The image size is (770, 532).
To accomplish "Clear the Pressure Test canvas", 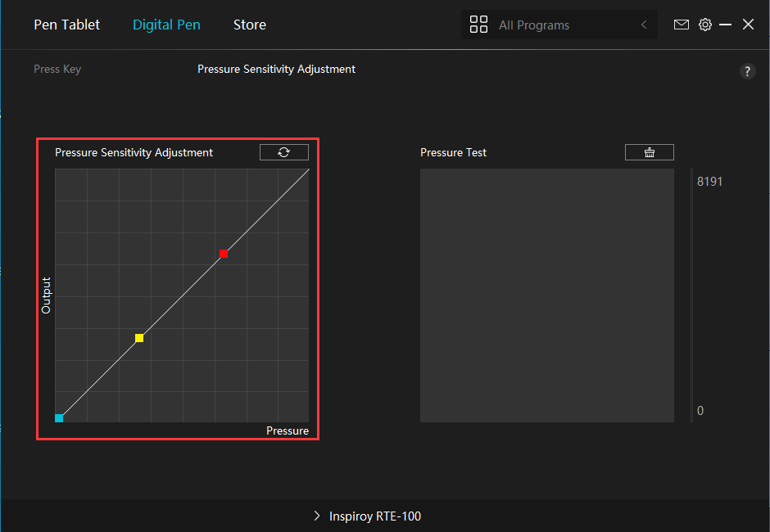I will tap(649, 152).
